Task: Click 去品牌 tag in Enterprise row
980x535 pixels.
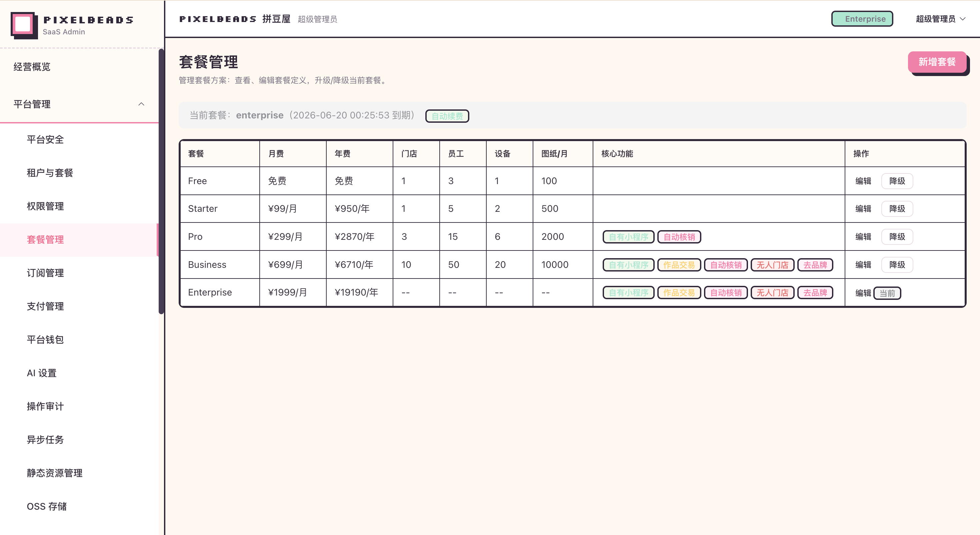Action: pos(815,293)
